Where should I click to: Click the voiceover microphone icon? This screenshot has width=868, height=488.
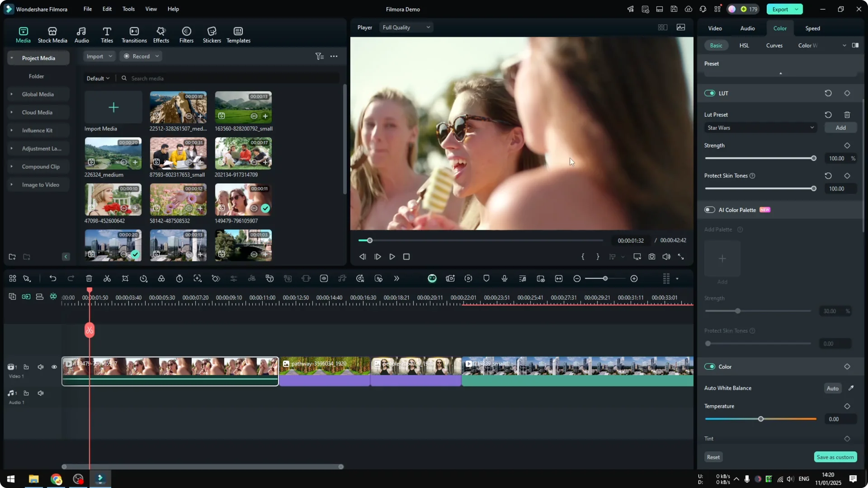pos(505,279)
